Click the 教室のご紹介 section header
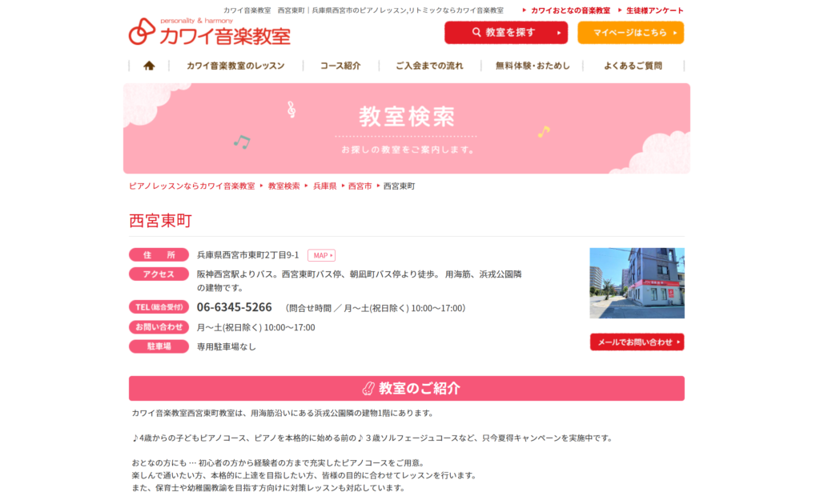Viewport: 820px width, 504px height. pos(407,389)
